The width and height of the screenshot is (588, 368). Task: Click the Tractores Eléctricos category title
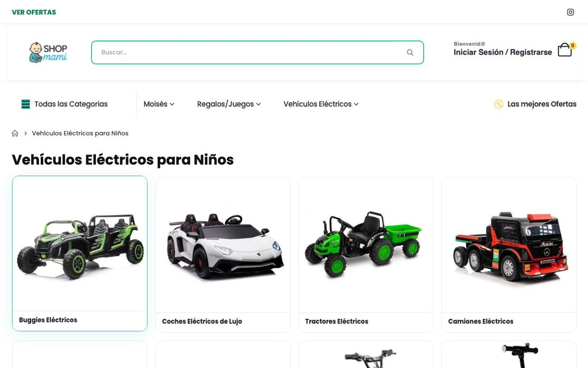click(x=336, y=322)
